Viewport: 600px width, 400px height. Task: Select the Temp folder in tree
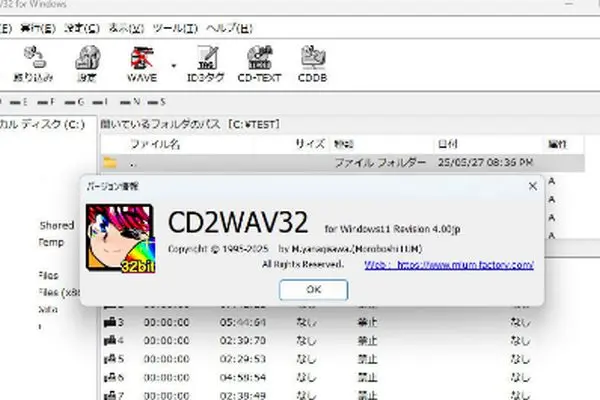pyautogui.click(x=51, y=242)
